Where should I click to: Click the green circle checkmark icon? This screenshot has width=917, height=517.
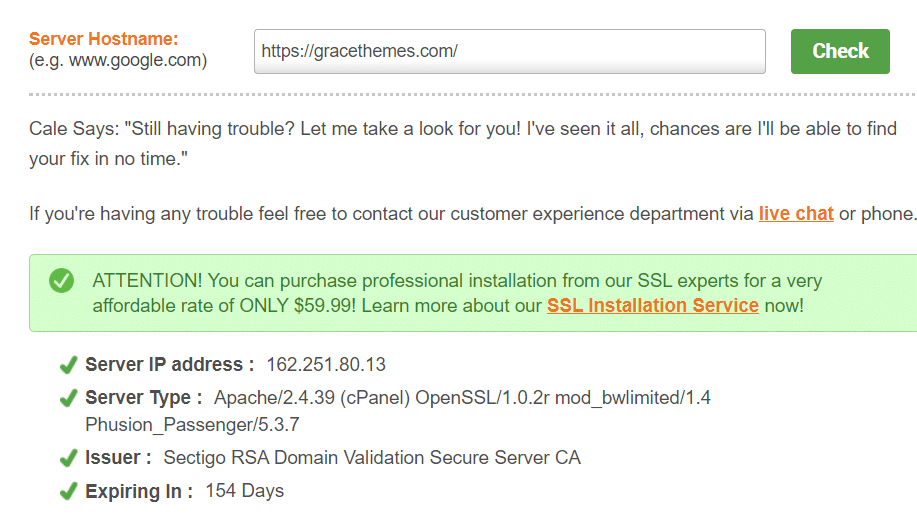pos(61,281)
